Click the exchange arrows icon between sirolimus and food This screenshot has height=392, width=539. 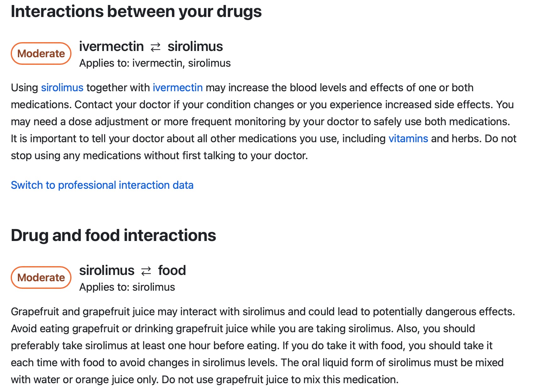[146, 271]
